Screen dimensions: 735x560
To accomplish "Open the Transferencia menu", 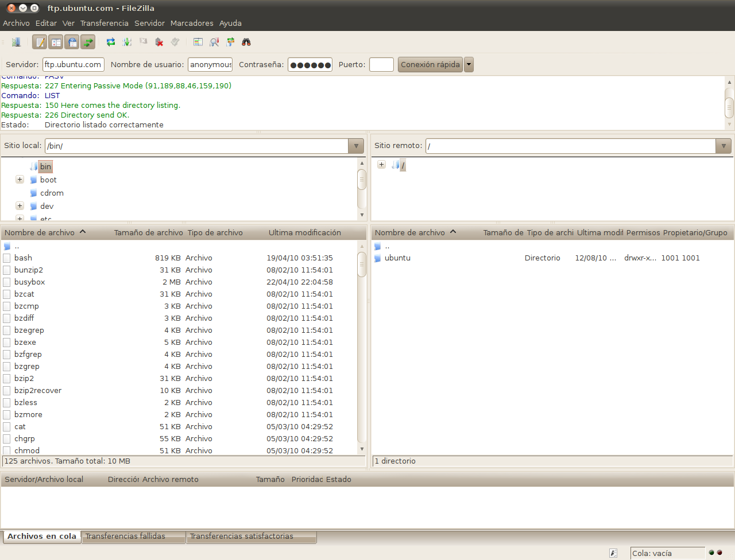I will click(x=104, y=23).
